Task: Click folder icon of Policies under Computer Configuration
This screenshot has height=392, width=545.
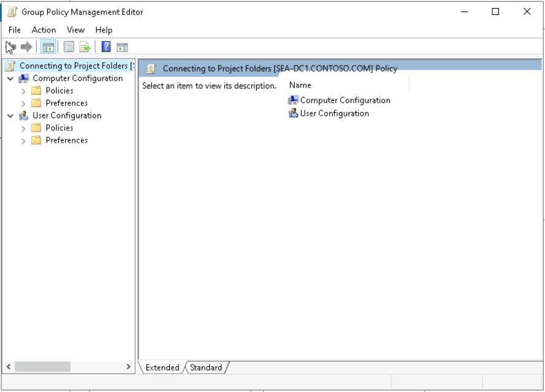Action: pos(36,91)
